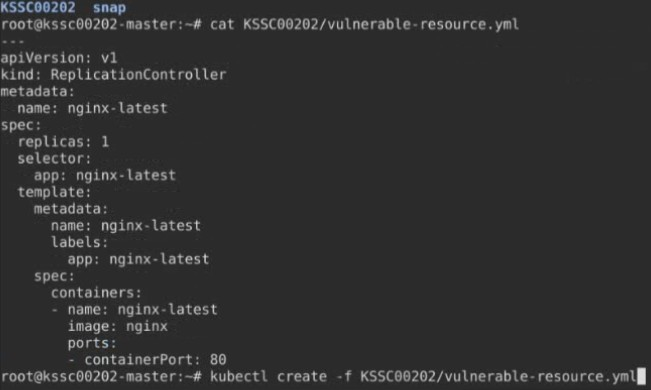Click name: nginx-latest under top metadata
The width and height of the screenshot is (651, 390).
pyautogui.click(x=92, y=108)
